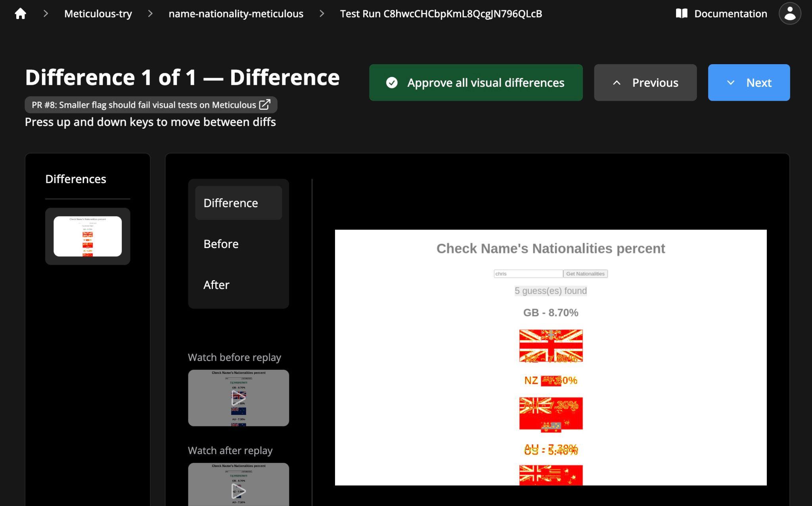This screenshot has width=812, height=506.
Task: Open PR #8 Smaller flag link
Action: click(x=144, y=105)
